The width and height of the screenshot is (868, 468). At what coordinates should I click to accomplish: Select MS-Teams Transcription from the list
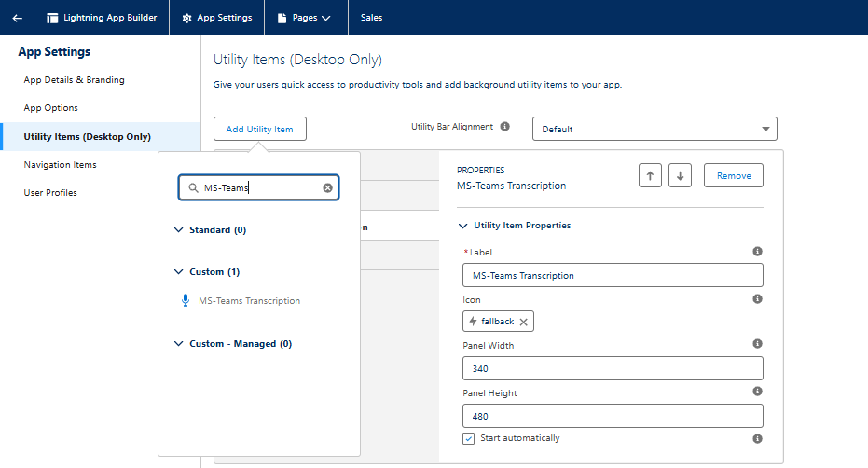[249, 301]
